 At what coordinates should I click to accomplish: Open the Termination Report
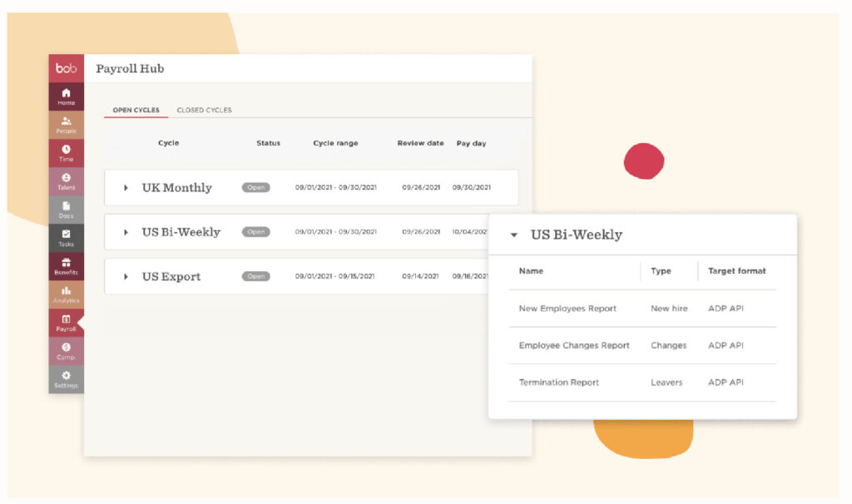coord(558,383)
